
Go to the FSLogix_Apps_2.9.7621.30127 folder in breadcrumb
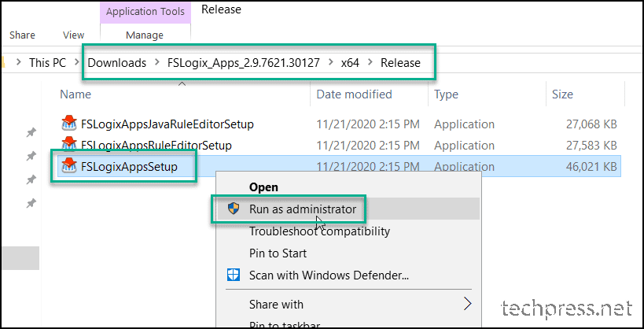244,63
